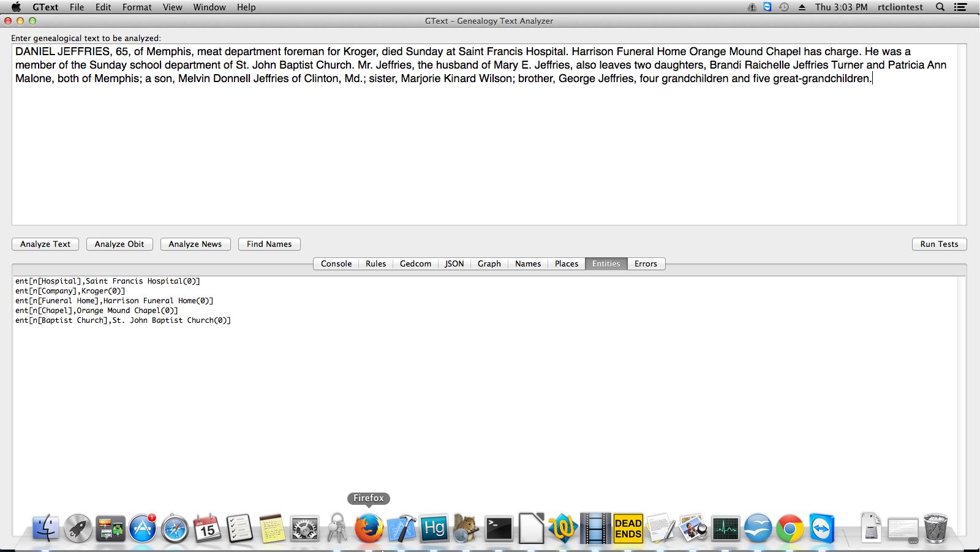Launch Google Chrome from the dock
Viewport: 980px width, 552px height.
click(x=790, y=528)
